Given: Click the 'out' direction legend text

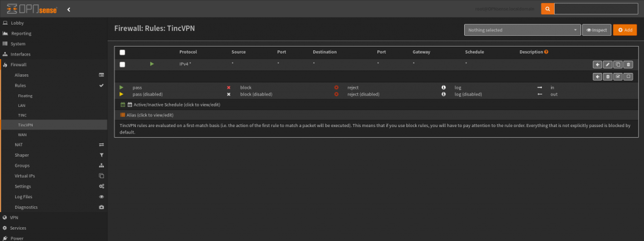Looking at the screenshot, I should (553, 94).
